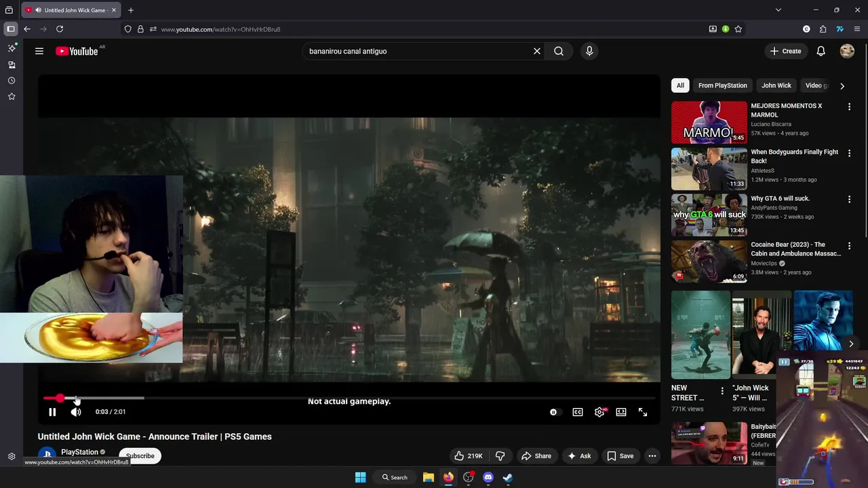Open the Why GTA 6 will suck thumbnail

(x=709, y=215)
